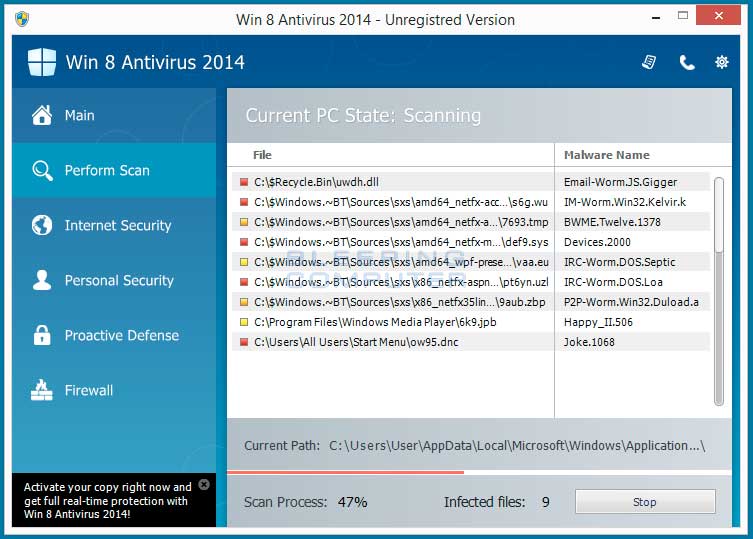Close the Win 8 Antivirus window
This screenshot has width=753, height=539.
tap(718, 15)
